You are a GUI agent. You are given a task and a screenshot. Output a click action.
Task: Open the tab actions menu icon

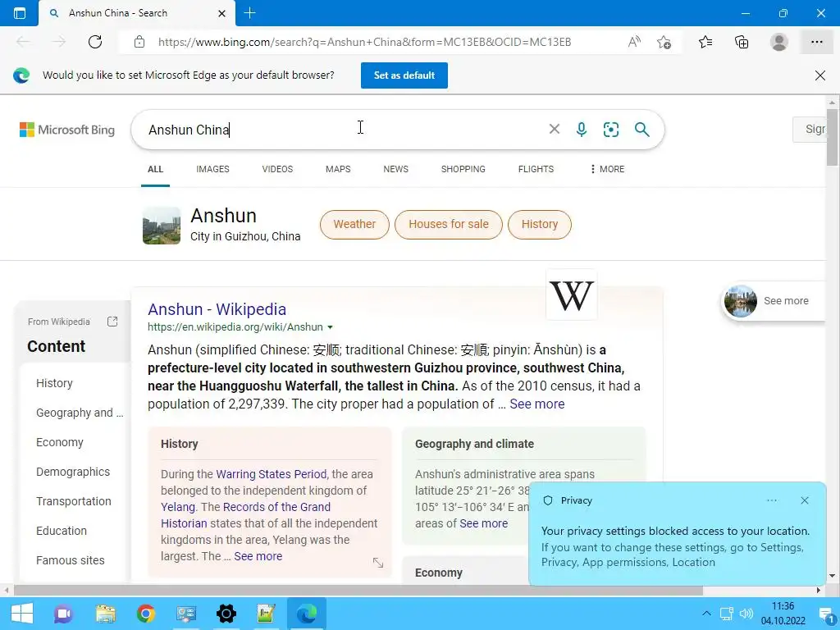(x=20, y=13)
